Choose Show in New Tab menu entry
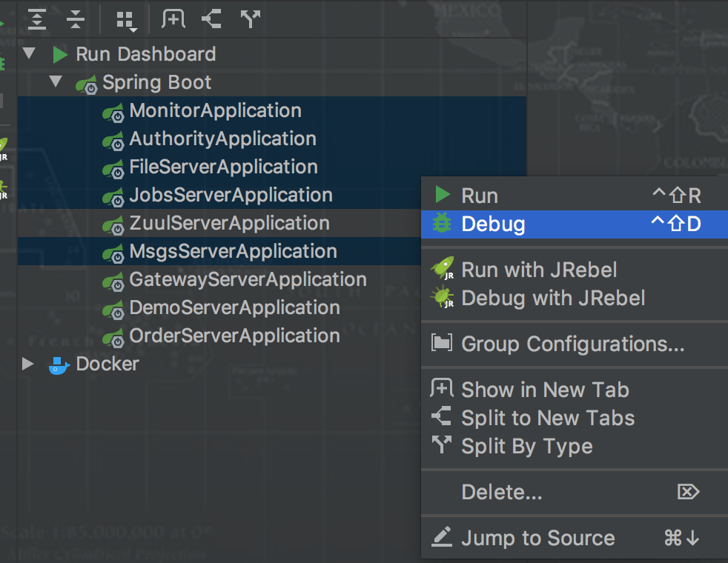 click(x=575, y=390)
